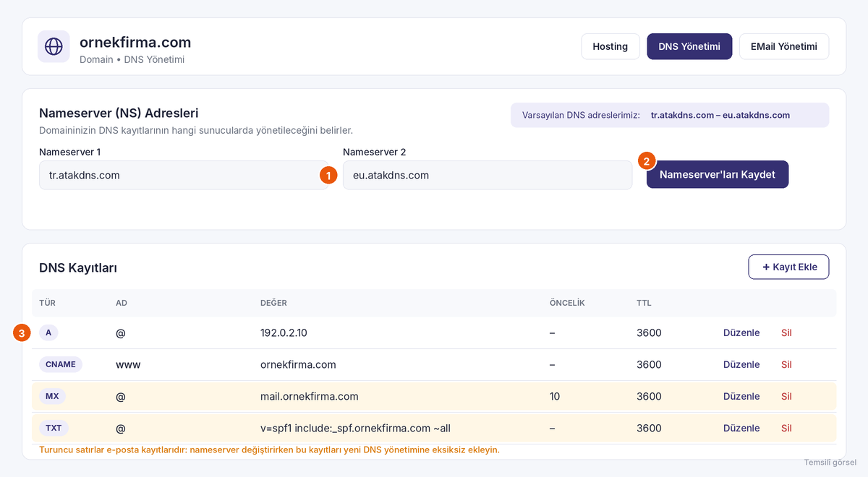
Task: Select the SPF value v=spf1 include:_spf.ornekfirma.com ~all
Action: tap(355, 428)
